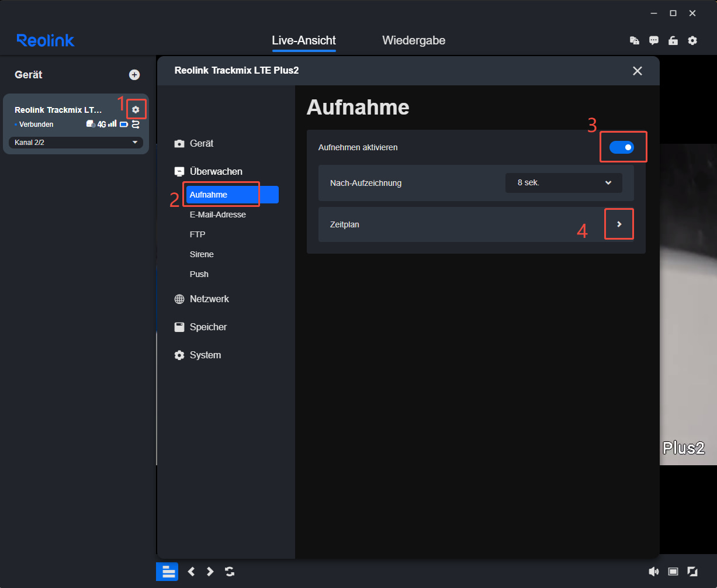Click the Reolink logo
This screenshot has height=588, width=717.
pos(46,40)
